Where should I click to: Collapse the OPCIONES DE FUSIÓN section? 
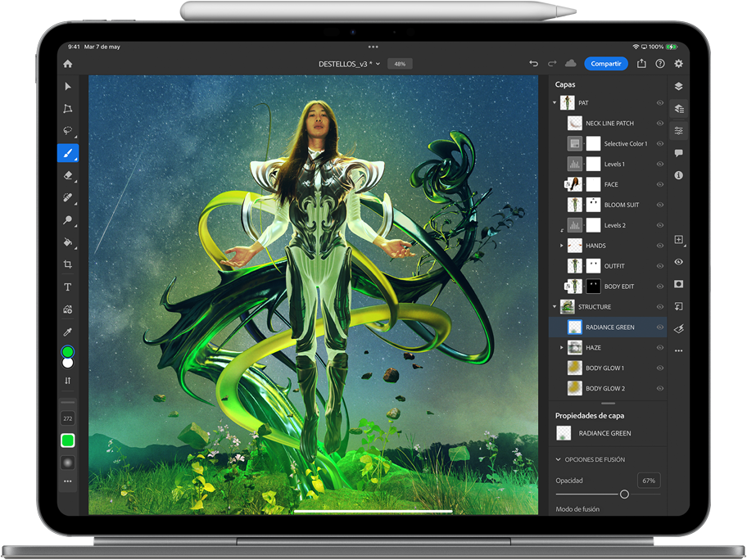pos(559,459)
